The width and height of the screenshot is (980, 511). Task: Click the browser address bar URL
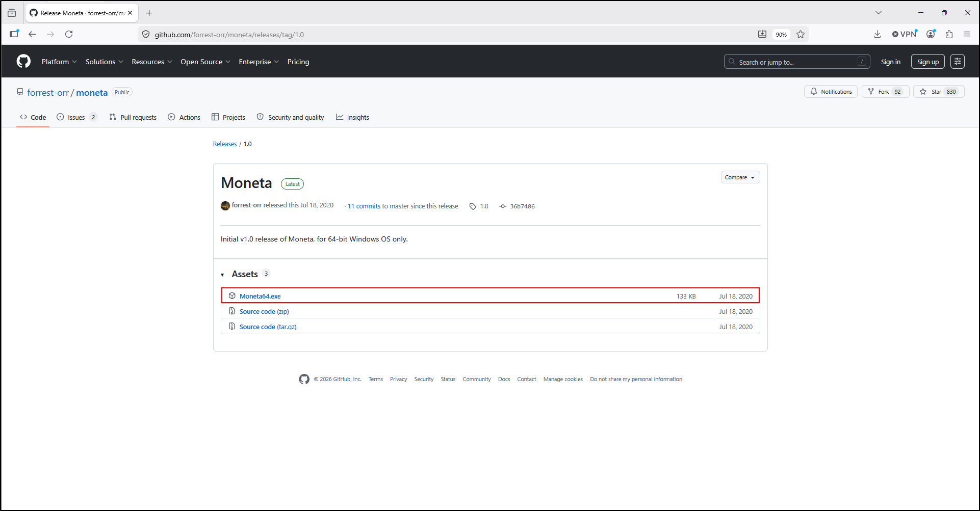(229, 35)
